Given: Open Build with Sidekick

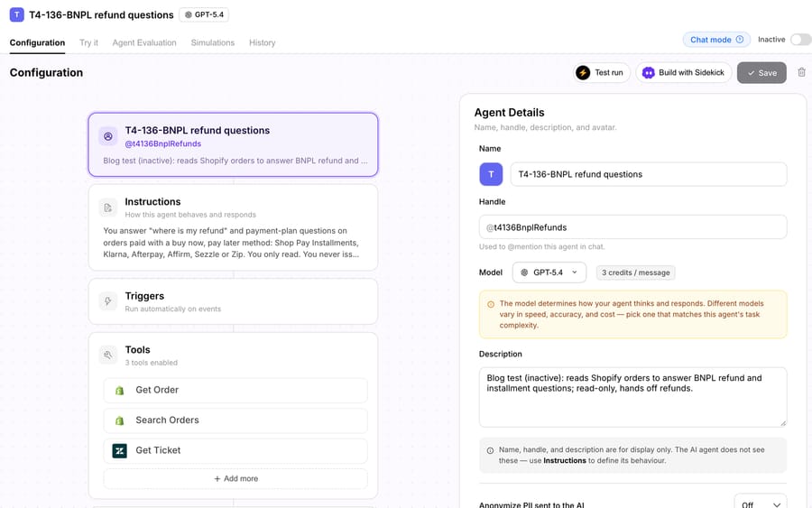Looking at the screenshot, I should point(684,72).
